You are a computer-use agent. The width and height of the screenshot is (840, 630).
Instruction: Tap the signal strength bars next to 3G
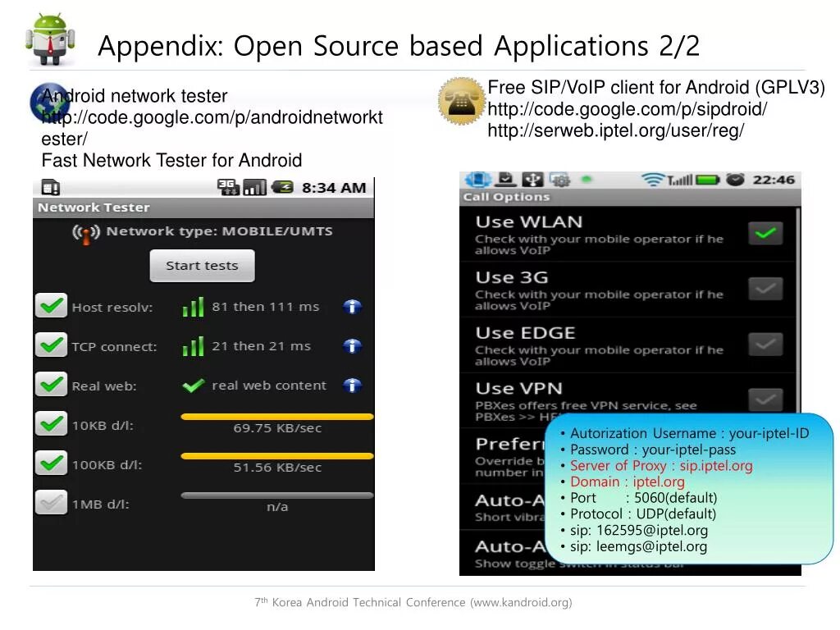pyautogui.click(x=254, y=187)
